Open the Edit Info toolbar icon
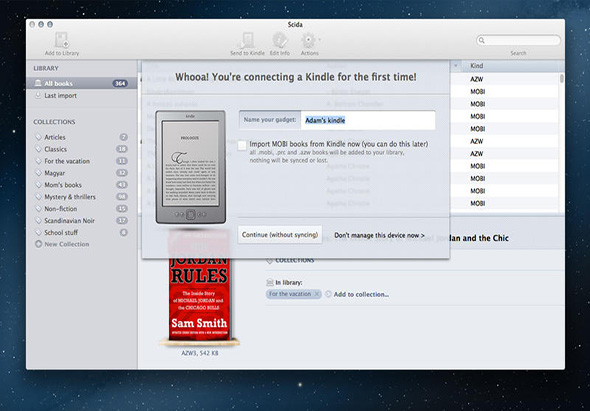 coord(280,40)
